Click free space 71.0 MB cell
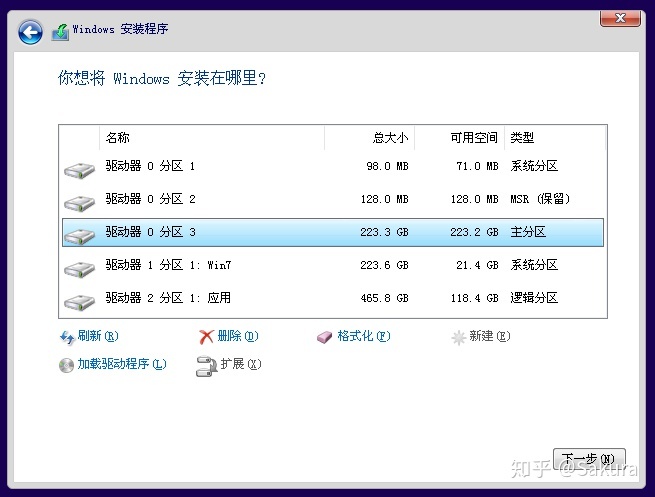This screenshot has height=497, width=655. tap(477, 166)
